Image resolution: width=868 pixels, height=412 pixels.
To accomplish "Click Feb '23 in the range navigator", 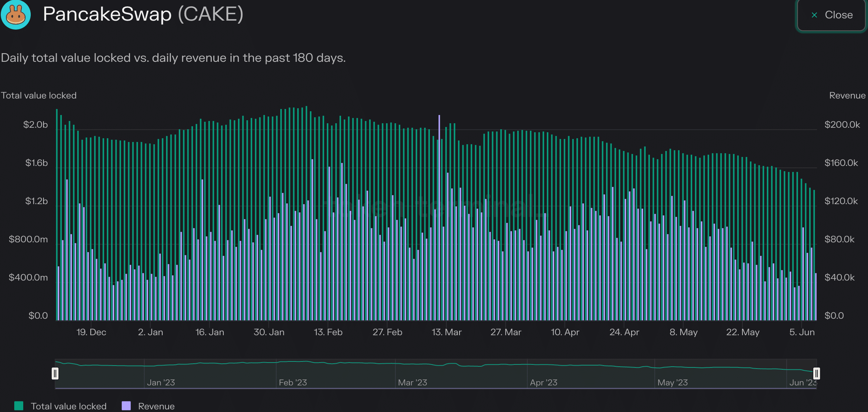I will pyautogui.click(x=293, y=382).
